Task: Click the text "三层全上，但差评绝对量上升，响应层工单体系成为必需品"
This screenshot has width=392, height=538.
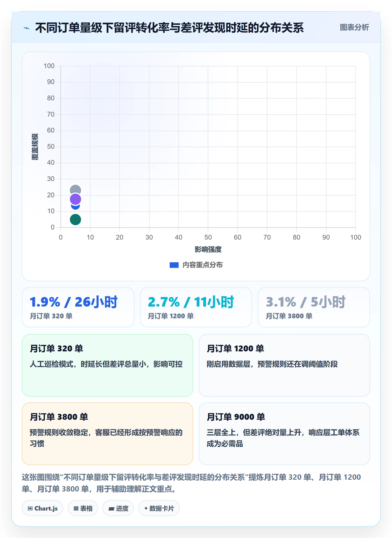Action: click(283, 438)
